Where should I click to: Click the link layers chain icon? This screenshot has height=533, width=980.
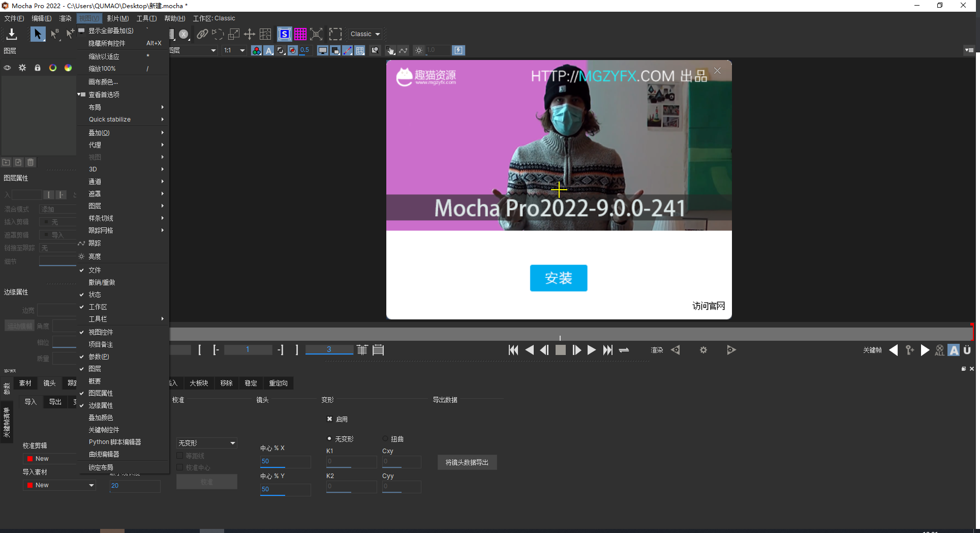point(202,34)
